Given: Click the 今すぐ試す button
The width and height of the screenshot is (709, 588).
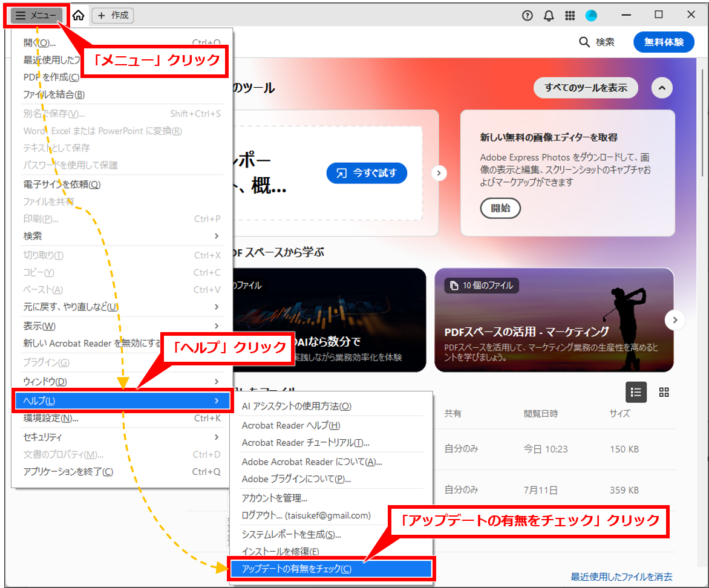Looking at the screenshot, I should (367, 173).
